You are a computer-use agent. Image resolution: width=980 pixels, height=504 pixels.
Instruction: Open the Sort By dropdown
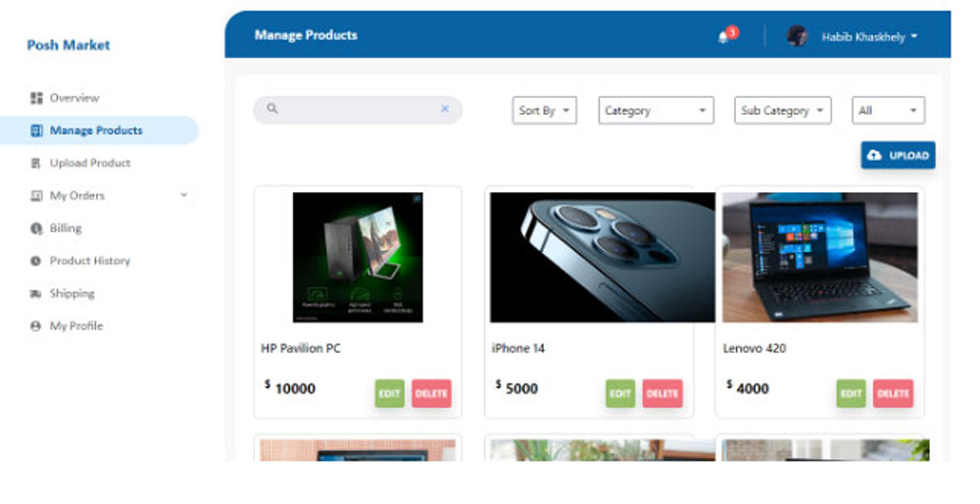[x=544, y=111]
